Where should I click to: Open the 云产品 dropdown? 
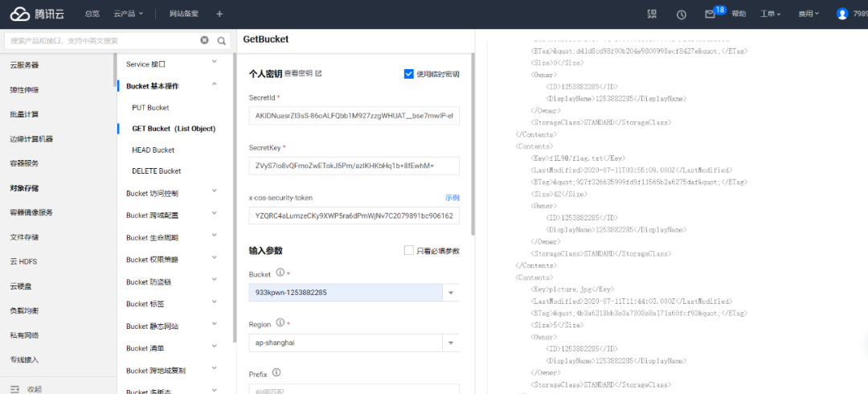(x=129, y=14)
